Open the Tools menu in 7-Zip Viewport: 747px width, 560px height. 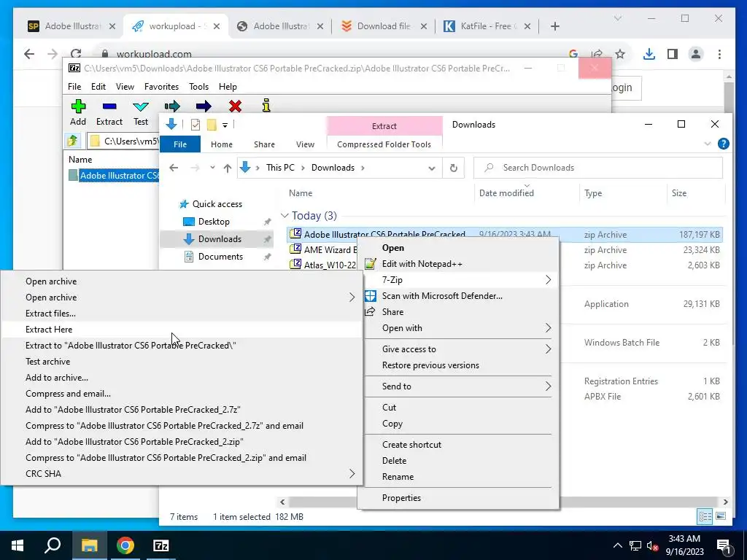pyautogui.click(x=198, y=87)
